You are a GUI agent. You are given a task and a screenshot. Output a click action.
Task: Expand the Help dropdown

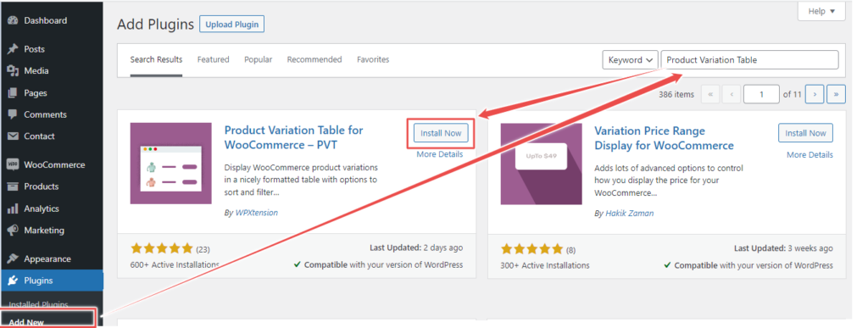(821, 11)
